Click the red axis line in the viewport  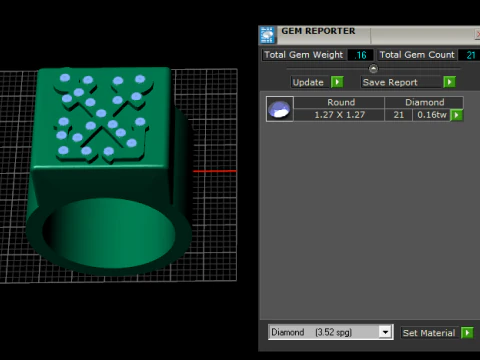coord(215,171)
